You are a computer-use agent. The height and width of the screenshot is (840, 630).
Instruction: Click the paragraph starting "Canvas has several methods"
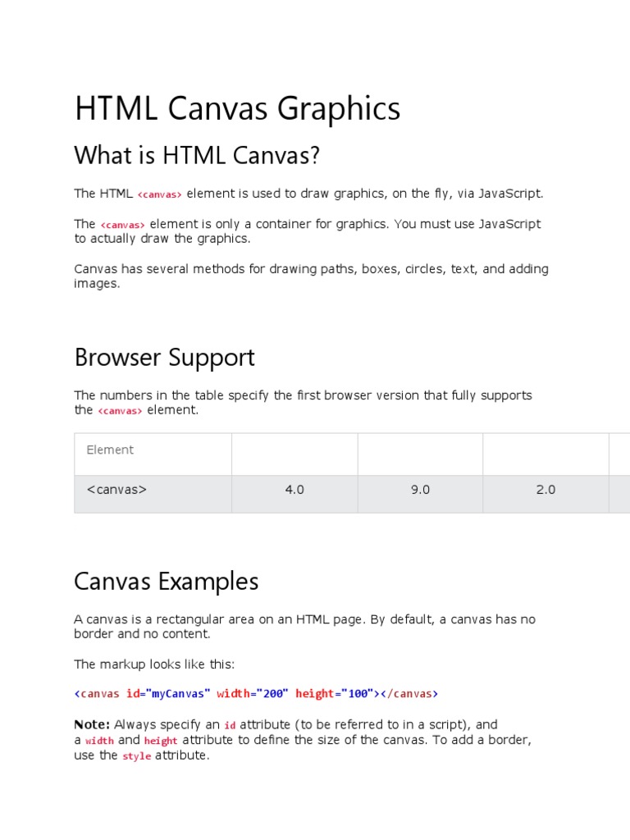[x=311, y=276]
